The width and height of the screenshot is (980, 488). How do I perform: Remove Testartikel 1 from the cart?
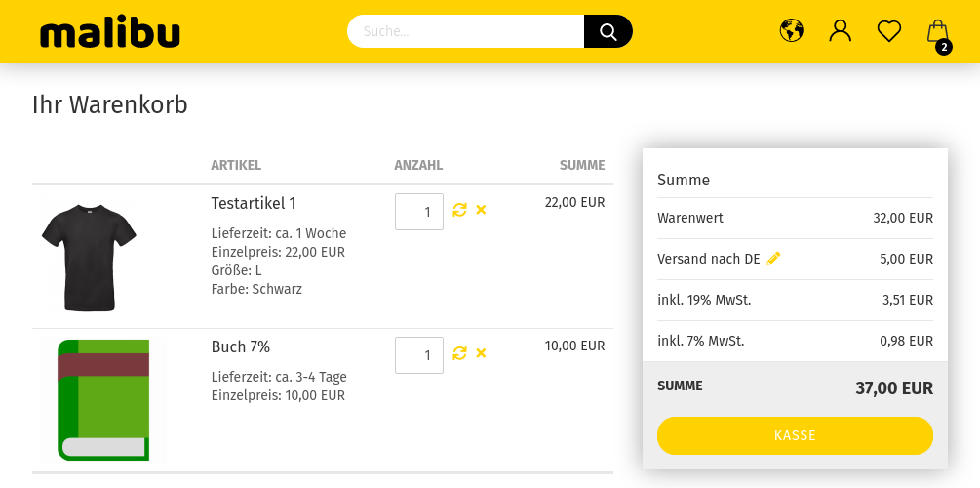[x=481, y=210]
